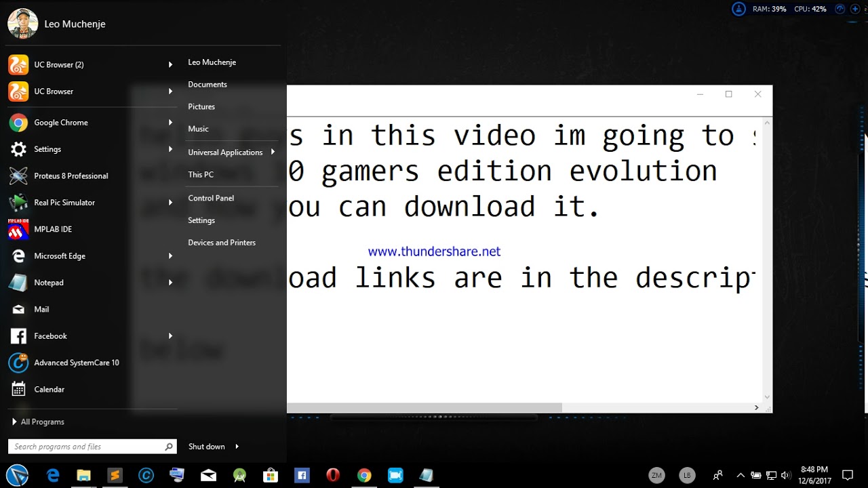The height and width of the screenshot is (488, 868).
Task: Open Microsoft Edge from start menu list
Action: tap(92, 256)
